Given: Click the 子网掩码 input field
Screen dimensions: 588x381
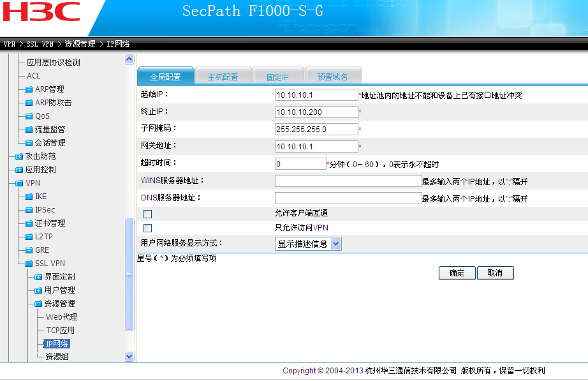Looking at the screenshot, I should pos(316,130).
